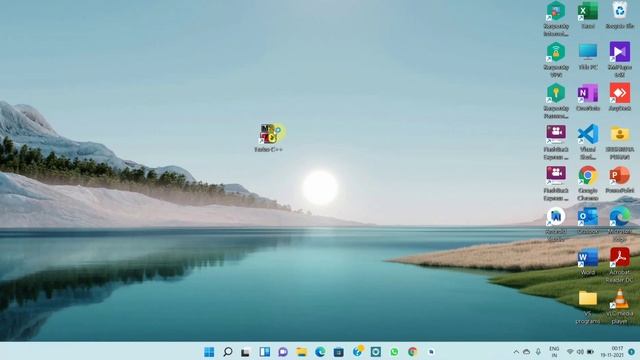Open the ENG IN language switcher

click(554, 352)
